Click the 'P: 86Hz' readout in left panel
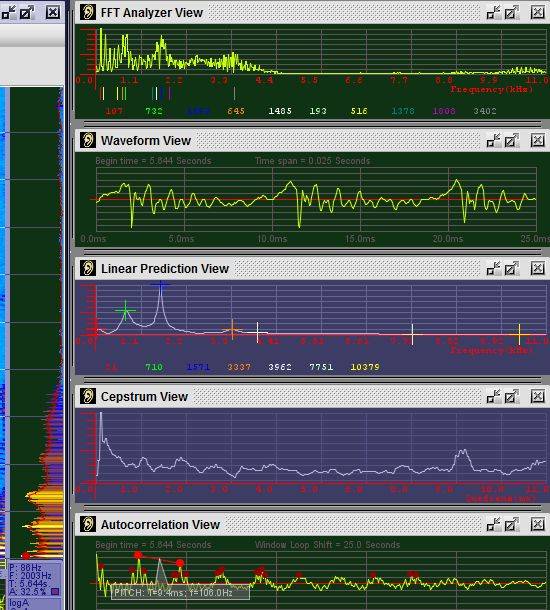The width and height of the screenshot is (550, 610). pos(25,568)
